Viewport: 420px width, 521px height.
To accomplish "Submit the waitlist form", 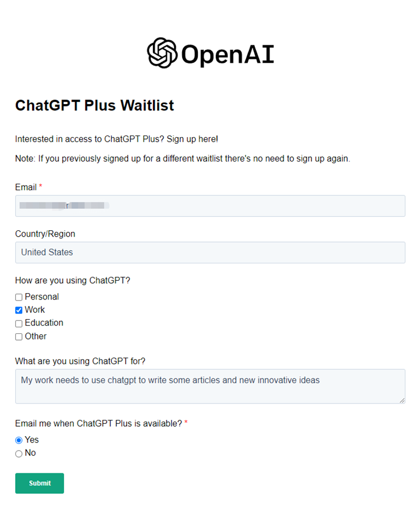I will pyautogui.click(x=40, y=483).
